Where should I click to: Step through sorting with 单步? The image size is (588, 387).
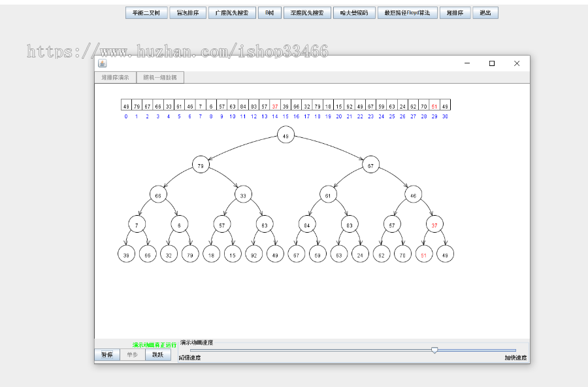coord(131,354)
